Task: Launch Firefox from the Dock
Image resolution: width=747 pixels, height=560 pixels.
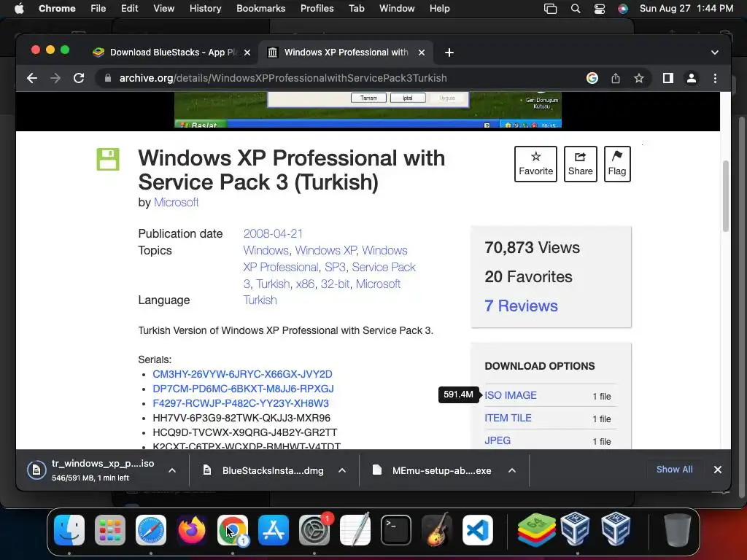Action: pos(192,530)
